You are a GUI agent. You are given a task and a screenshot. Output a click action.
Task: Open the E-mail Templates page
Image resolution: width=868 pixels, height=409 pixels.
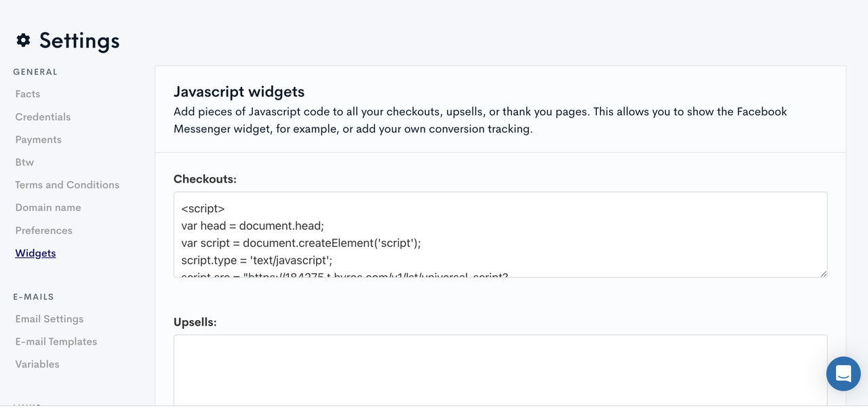56,341
